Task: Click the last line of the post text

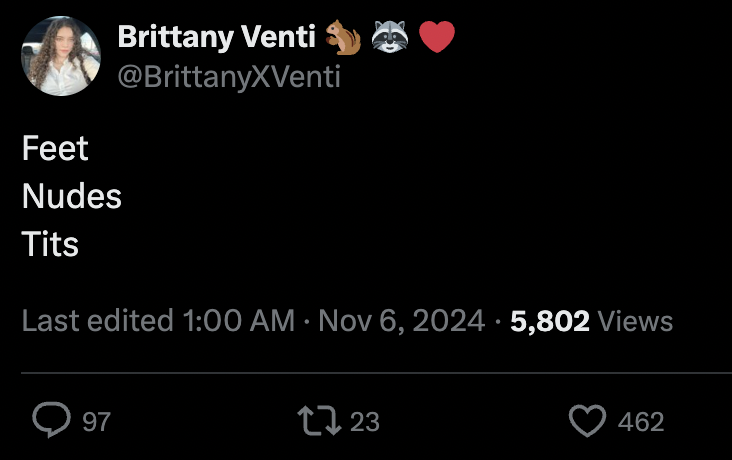Action: tap(50, 244)
